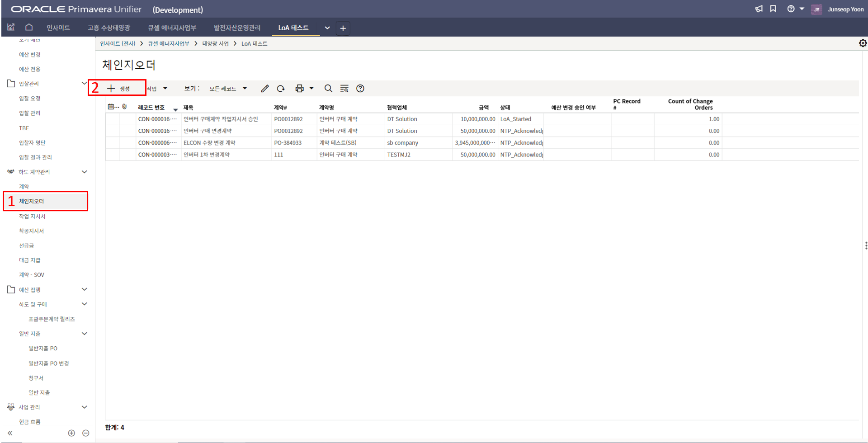This screenshot has width=868, height=443.
Task: Collapse the left navigation sidebar
Action: click(x=10, y=433)
